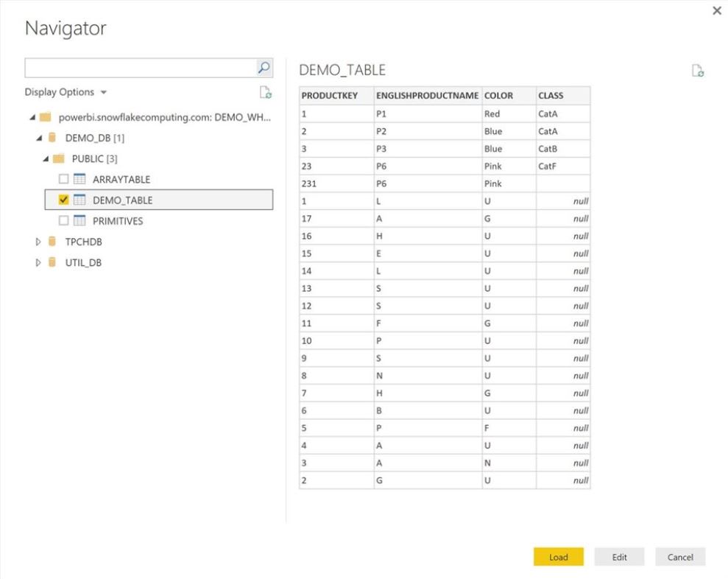Click the refresh preview icon near DEMO_TABLE title

(697, 71)
